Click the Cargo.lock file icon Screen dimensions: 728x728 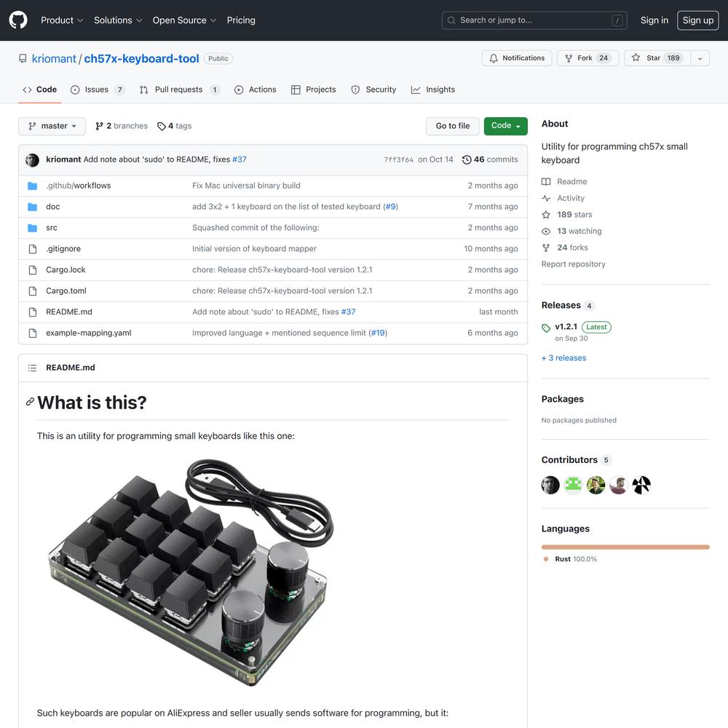33,270
